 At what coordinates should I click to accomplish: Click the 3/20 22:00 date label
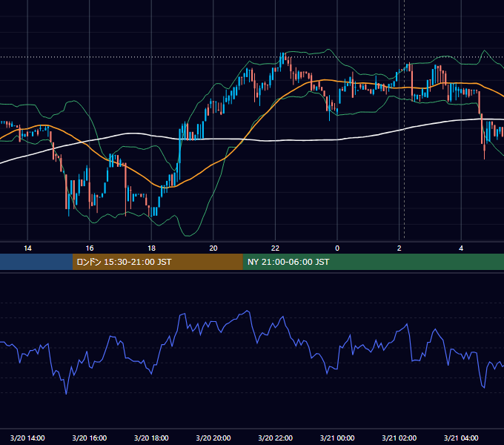click(276, 438)
